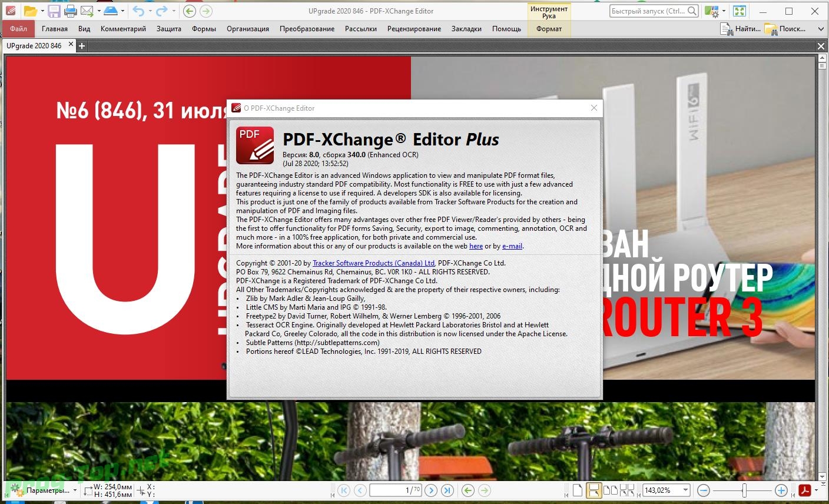Go to the next page in the status bar
The width and height of the screenshot is (829, 504).
pos(431,490)
